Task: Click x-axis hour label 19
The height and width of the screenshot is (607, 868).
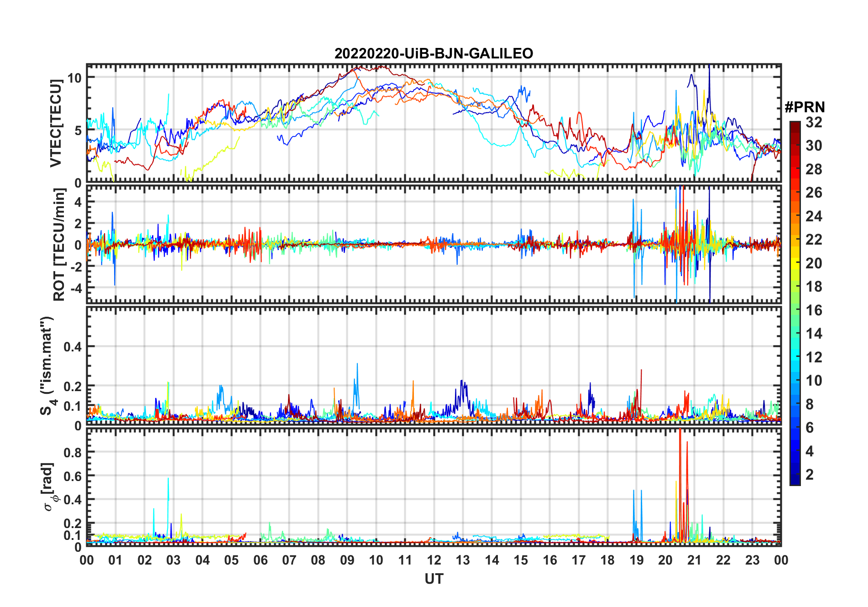Action: (x=637, y=560)
